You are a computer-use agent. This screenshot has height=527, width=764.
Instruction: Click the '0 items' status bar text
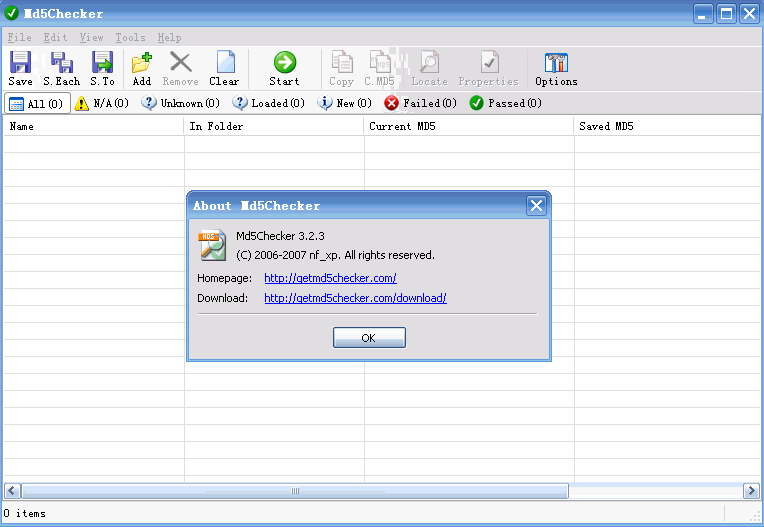pos(24,513)
